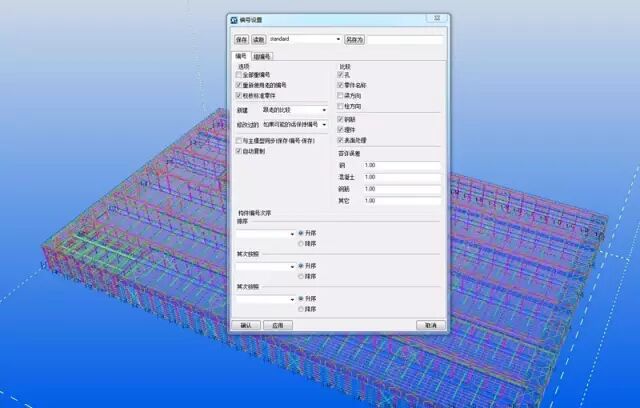The width and height of the screenshot is (640, 408).
Task: Toggle the 埋件 checkbox
Action: 340,130
